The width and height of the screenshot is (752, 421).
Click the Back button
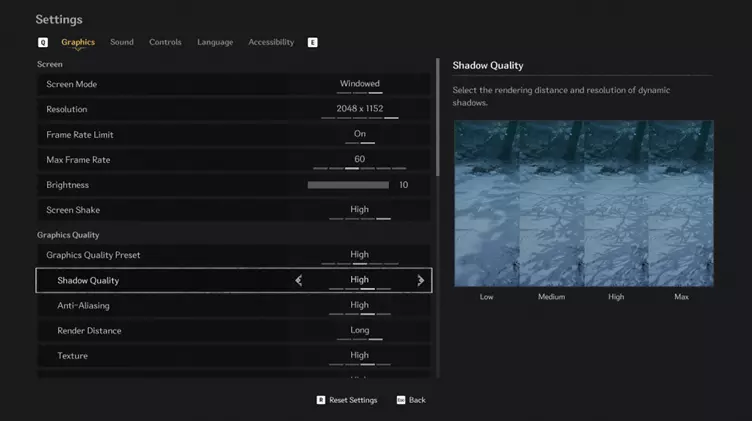[x=417, y=400]
